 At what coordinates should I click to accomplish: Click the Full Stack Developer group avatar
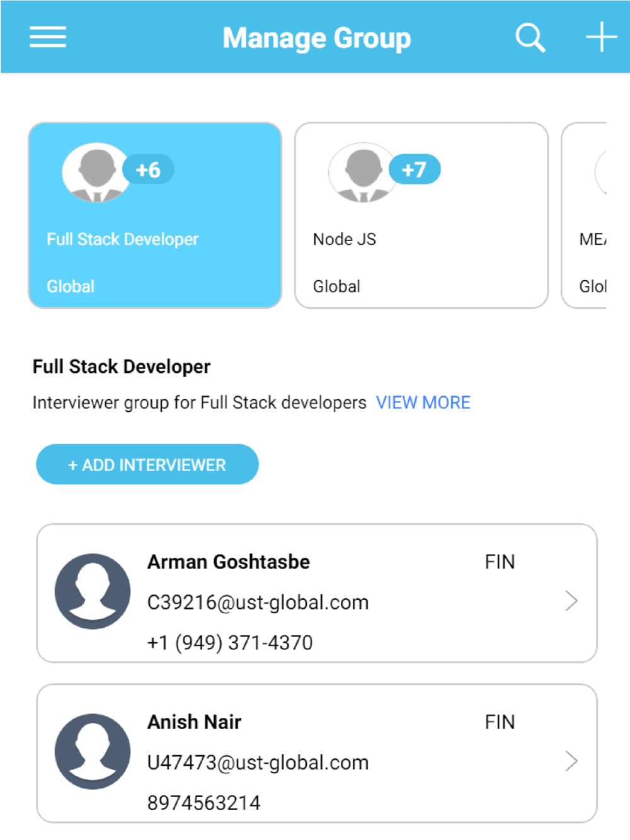[x=96, y=173]
